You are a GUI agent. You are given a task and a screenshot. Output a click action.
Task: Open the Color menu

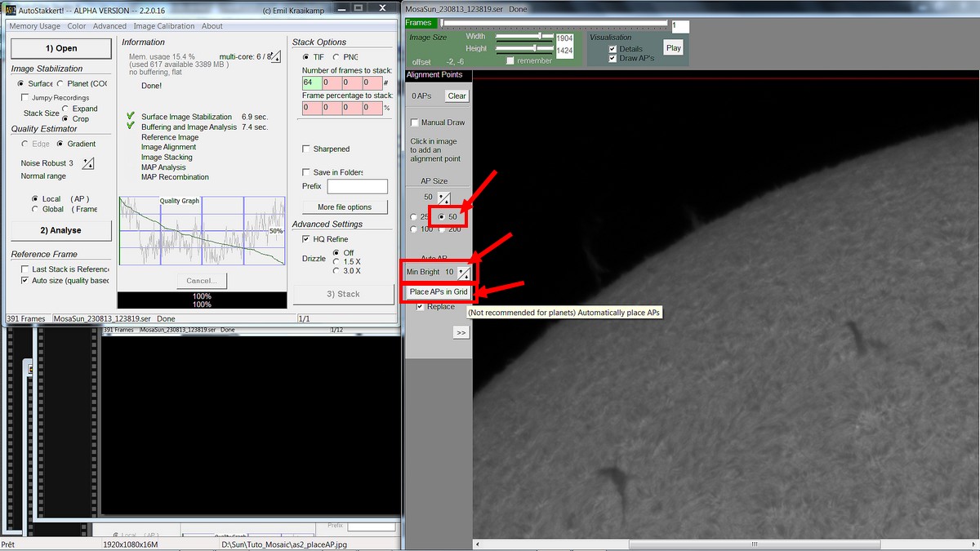77,26
